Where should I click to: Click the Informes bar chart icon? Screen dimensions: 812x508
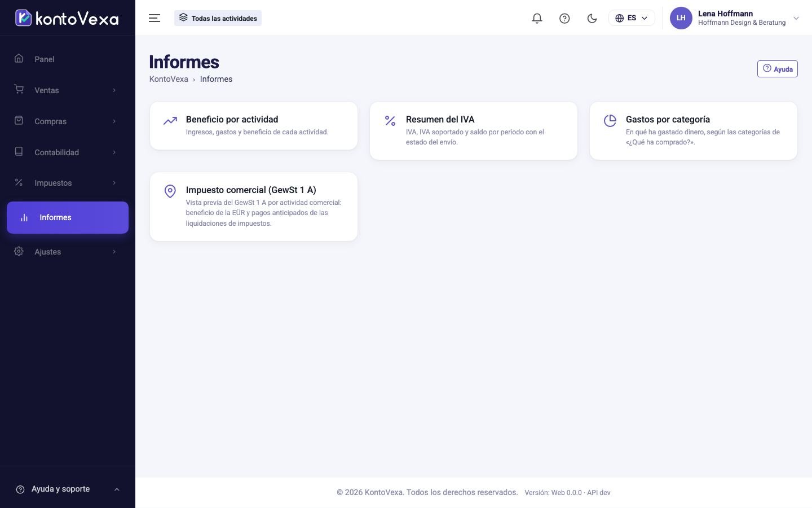coord(24,217)
